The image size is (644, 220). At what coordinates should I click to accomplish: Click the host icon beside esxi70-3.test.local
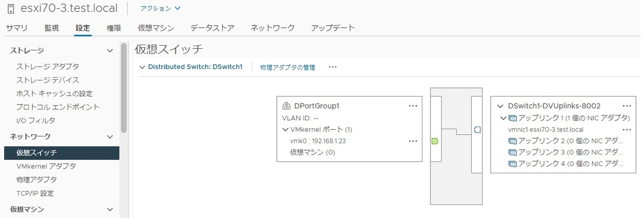click(10, 9)
